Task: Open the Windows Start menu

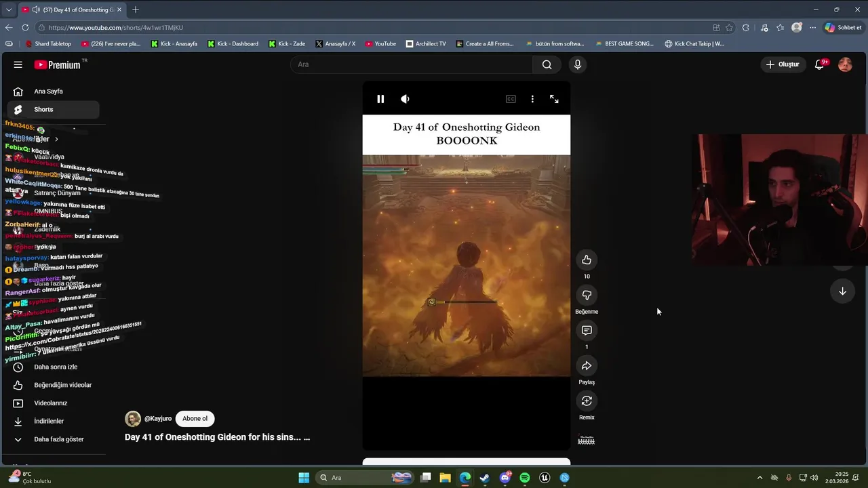Action: pos(304,478)
